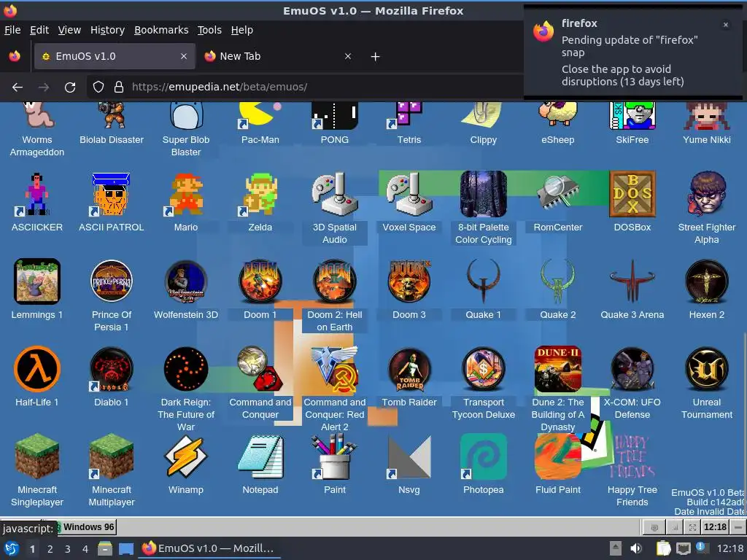
Task: Open a new browser tab with plus button
Action: pyautogui.click(x=375, y=57)
